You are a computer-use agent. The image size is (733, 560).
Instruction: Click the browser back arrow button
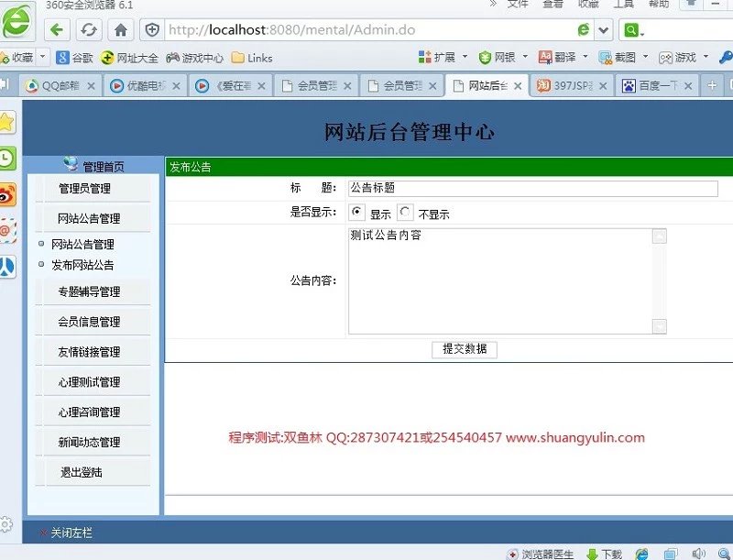[x=57, y=29]
